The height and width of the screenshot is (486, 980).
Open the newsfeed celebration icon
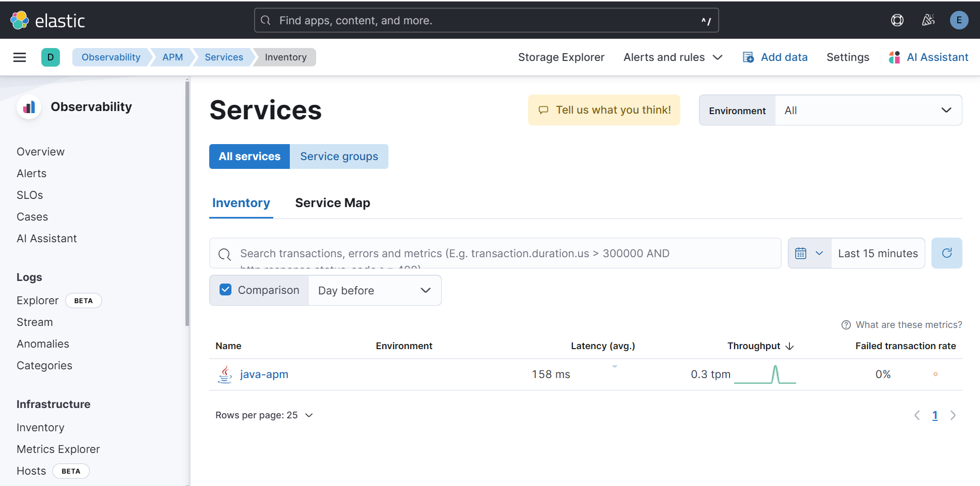[x=928, y=20]
